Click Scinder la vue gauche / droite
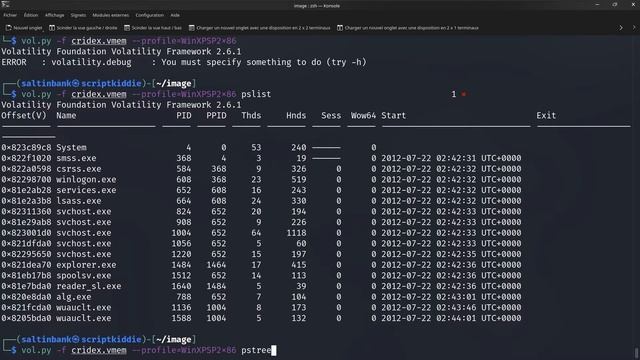Viewport: 640px width, 360px height. click(83, 28)
